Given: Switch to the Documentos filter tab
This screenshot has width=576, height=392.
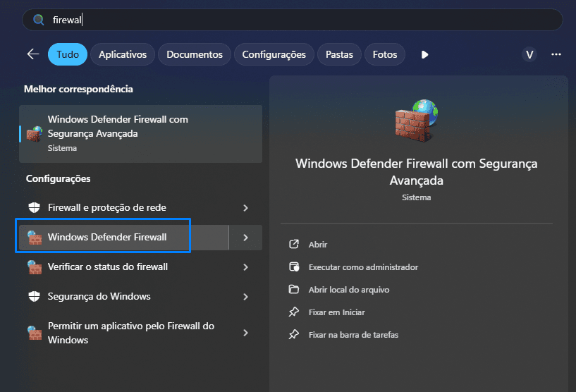Looking at the screenshot, I should 195,54.
